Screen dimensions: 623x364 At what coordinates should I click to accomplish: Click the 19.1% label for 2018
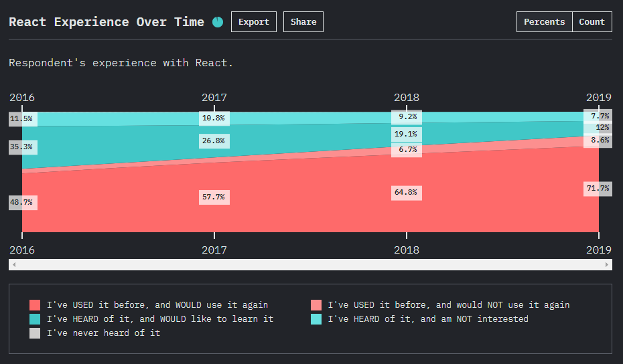point(407,134)
